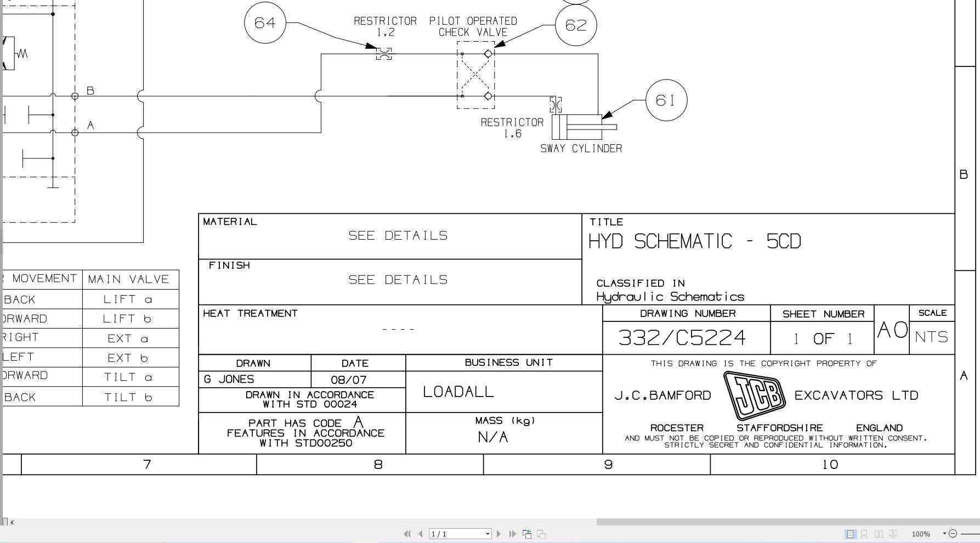Click the 100% zoom level label

[x=921, y=534]
